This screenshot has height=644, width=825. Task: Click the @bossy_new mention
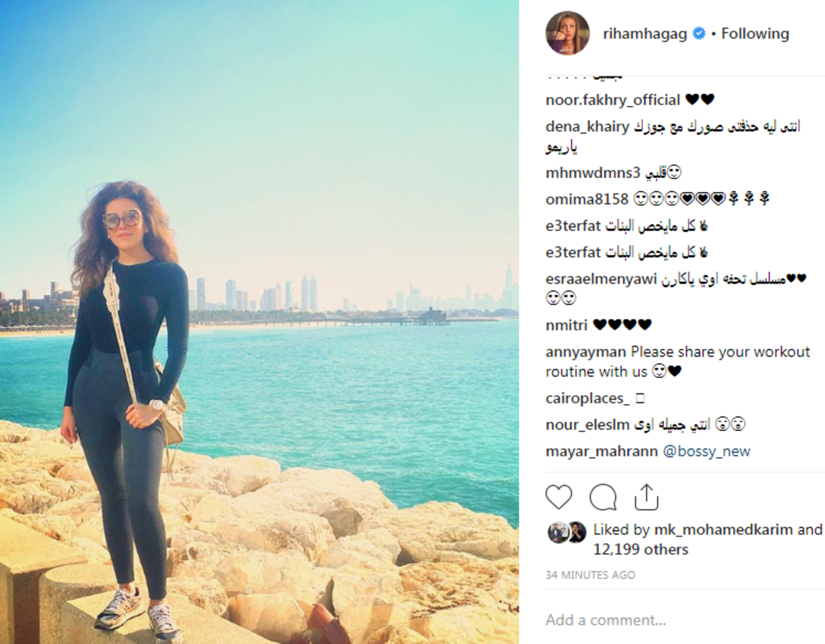click(x=707, y=452)
